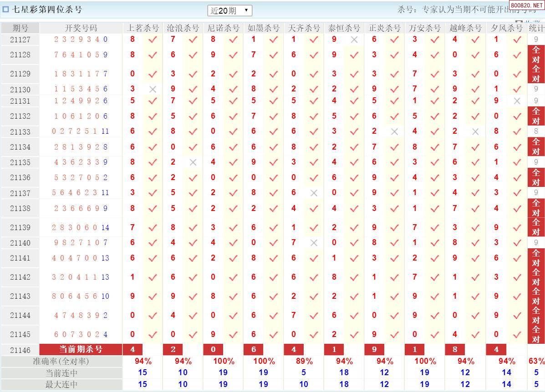545x392 pixels.
Task: Click the 当前连中 value 15 under 上茗杀号
Action: 143,372
